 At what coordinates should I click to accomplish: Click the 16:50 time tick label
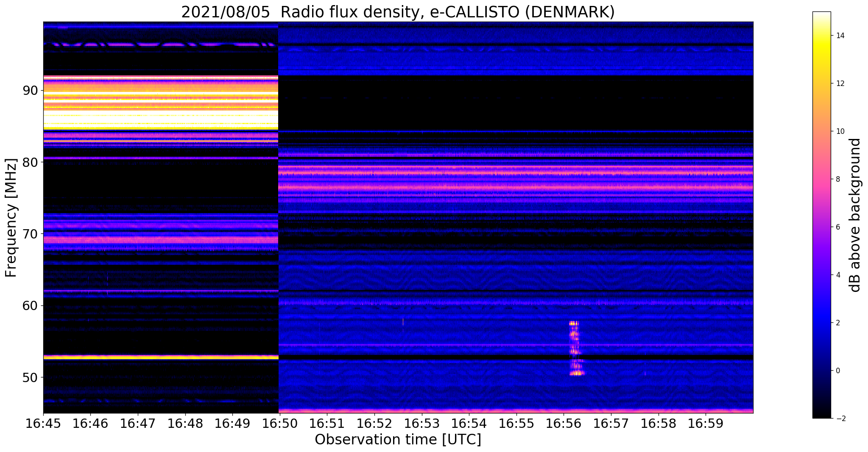click(x=279, y=423)
